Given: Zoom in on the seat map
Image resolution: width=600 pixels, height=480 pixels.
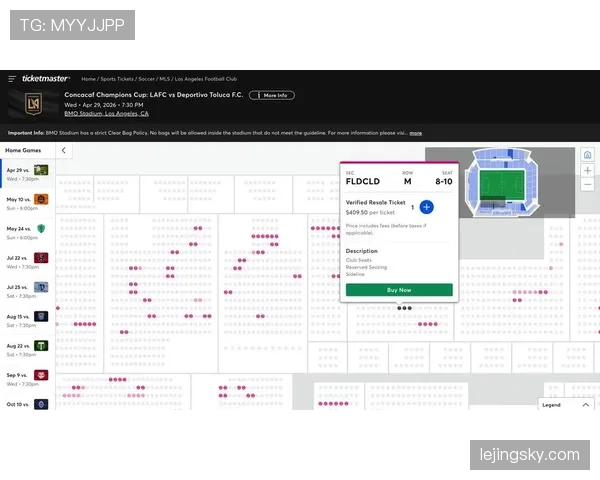Looking at the screenshot, I should tap(587, 170).
